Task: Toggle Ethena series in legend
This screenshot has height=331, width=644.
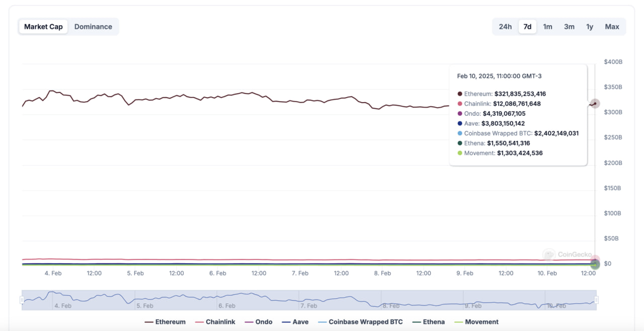Action: [x=428, y=322]
